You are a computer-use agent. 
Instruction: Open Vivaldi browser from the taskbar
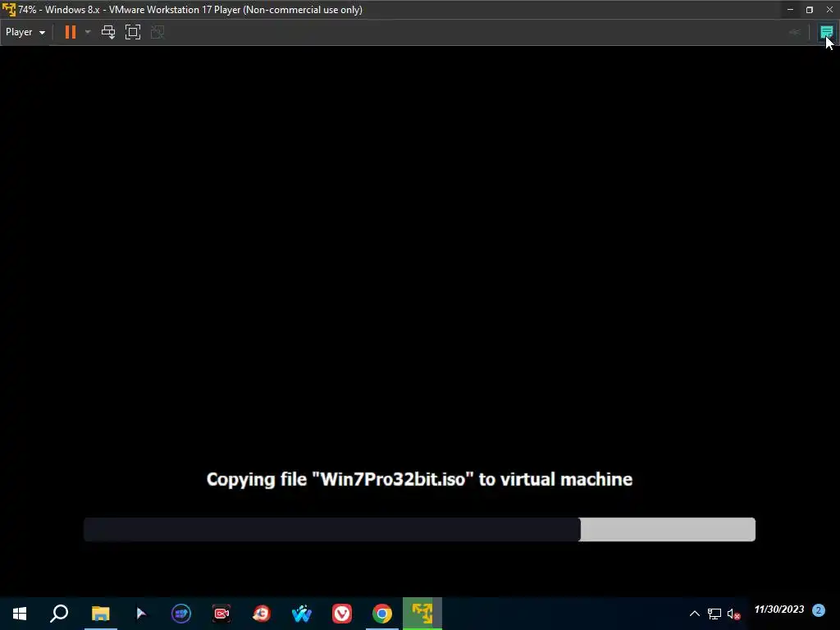pyautogui.click(x=342, y=614)
